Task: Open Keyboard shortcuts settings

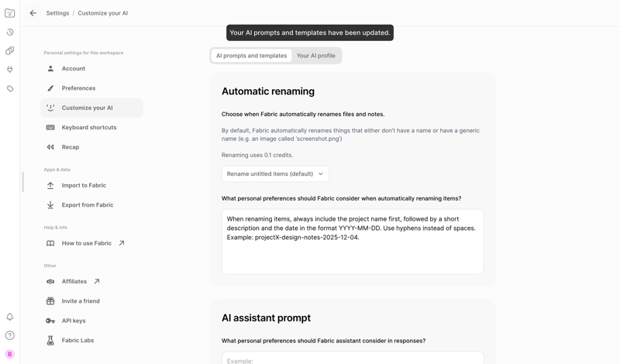Action: 89,128
